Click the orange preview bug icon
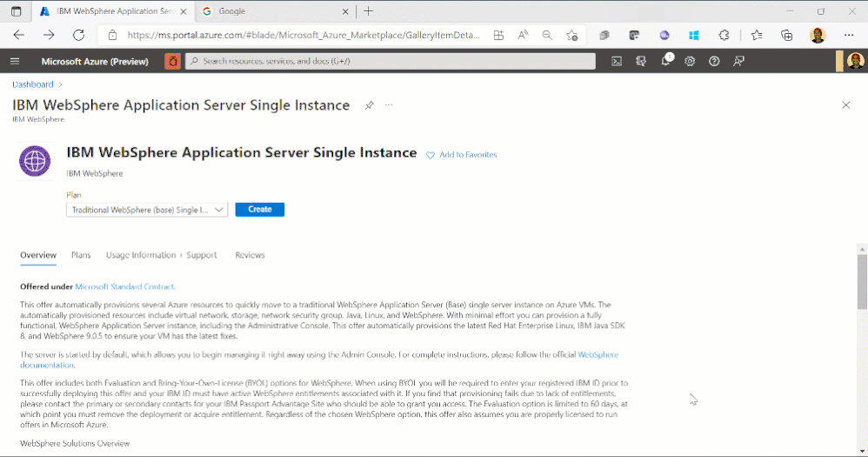 pos(172,62)
